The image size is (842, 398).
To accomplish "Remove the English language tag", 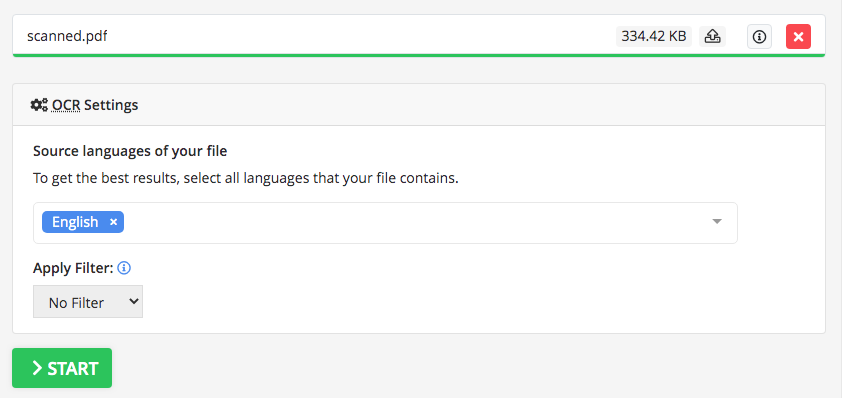I will click(113, 222).
